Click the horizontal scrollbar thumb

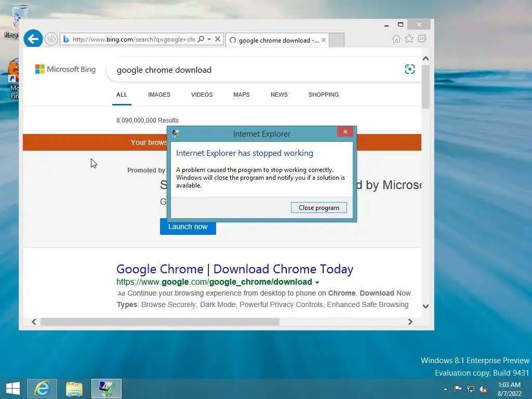click(160, 322)
